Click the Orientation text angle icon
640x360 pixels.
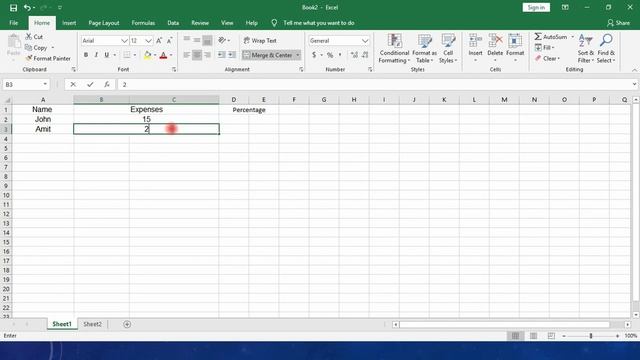point(222,40)
